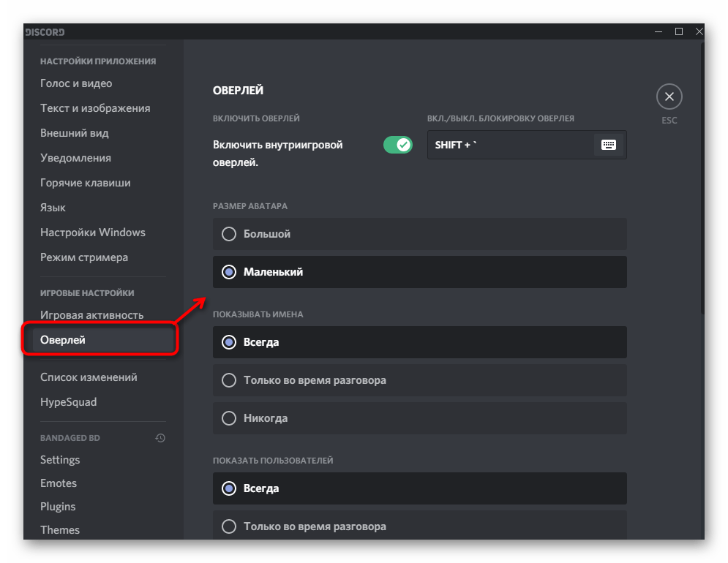
Task: Open the BandagedBD Plugins page
Action: (58, 507)
